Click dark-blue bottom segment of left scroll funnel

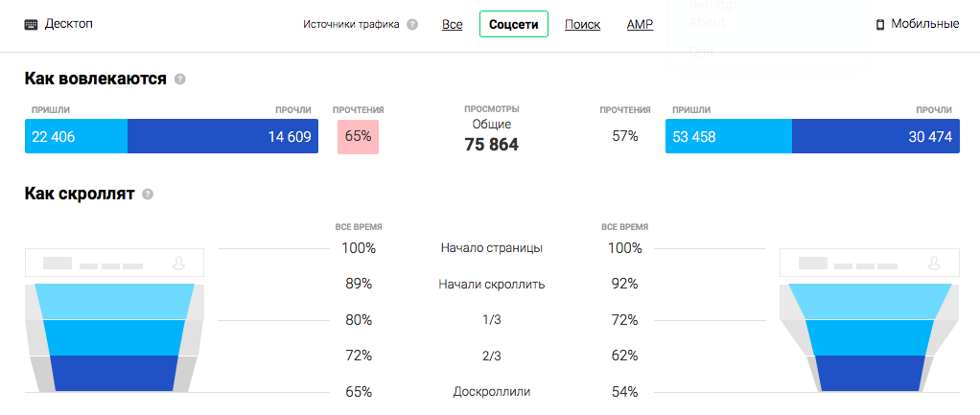115,373
